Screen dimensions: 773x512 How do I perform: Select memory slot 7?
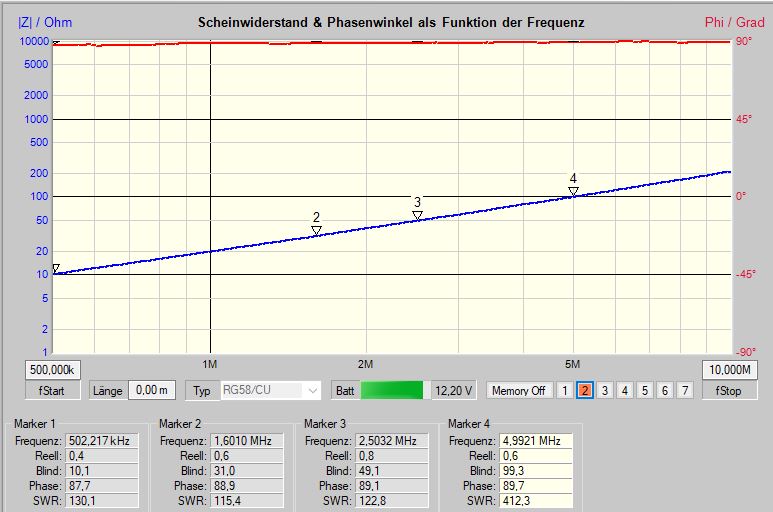pyautogui.click(x=685, y=391)
